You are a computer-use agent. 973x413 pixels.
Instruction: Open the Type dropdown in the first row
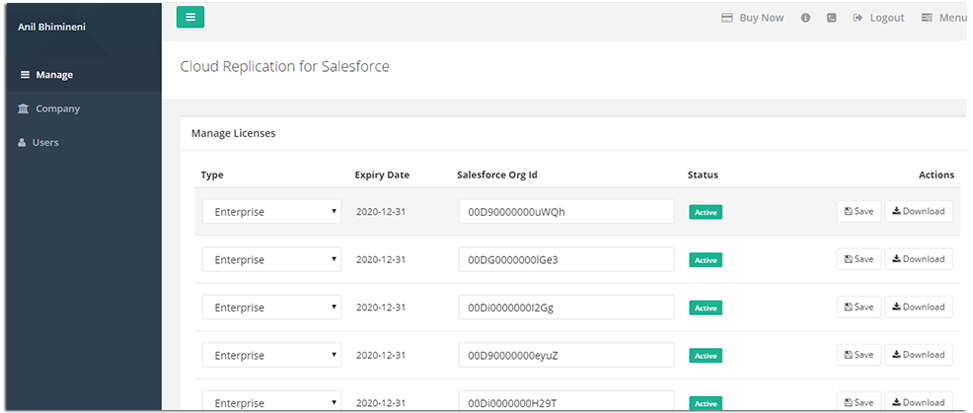(x=271, y=212)
